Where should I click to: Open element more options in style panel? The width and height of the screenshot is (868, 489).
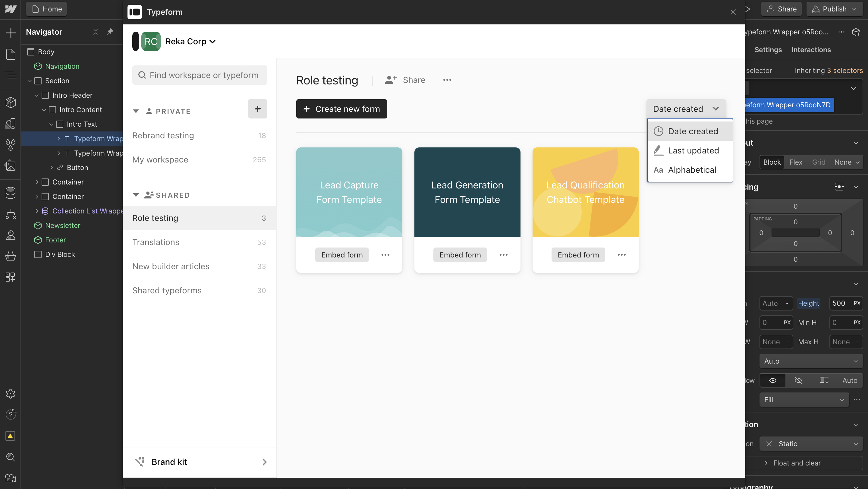[841, 32]
